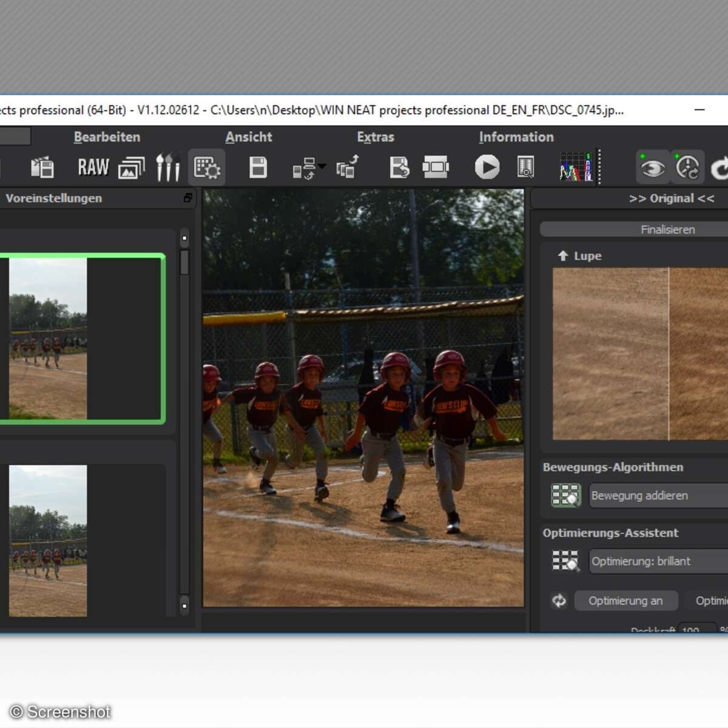Open the Bearbeiten menu
The image size is (728, 728).
107,137
